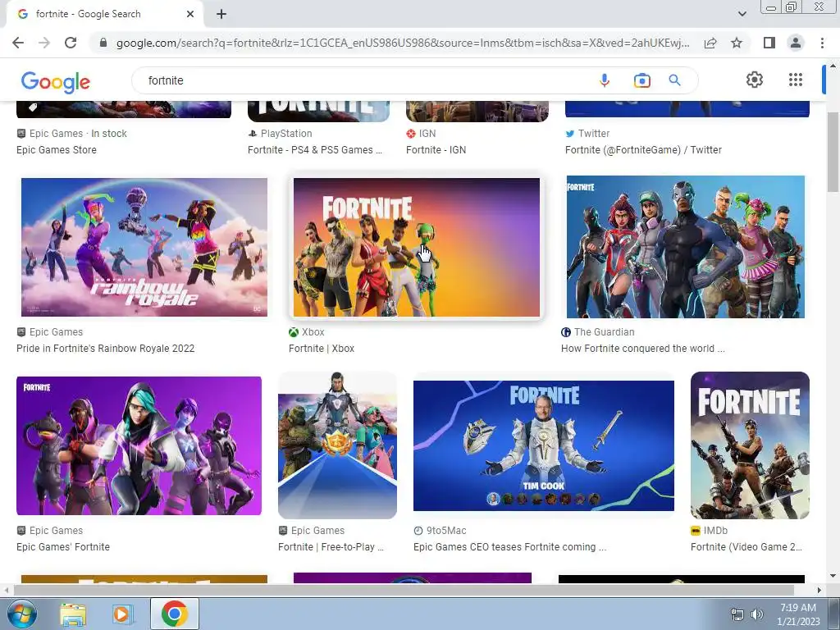Open the Epic Games Store link
This screenshot has height=630, width=840.
(x=57, y=150)
